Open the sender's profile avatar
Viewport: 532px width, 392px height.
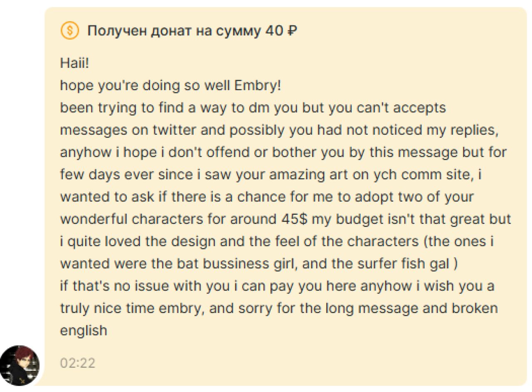pos(20,365)
